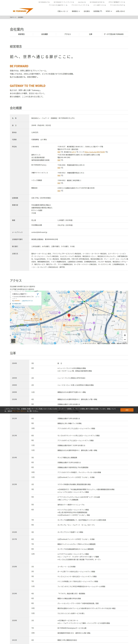
Task: Open the 2,980 件のクチコミ reviews link
Action: coord(27,301)
